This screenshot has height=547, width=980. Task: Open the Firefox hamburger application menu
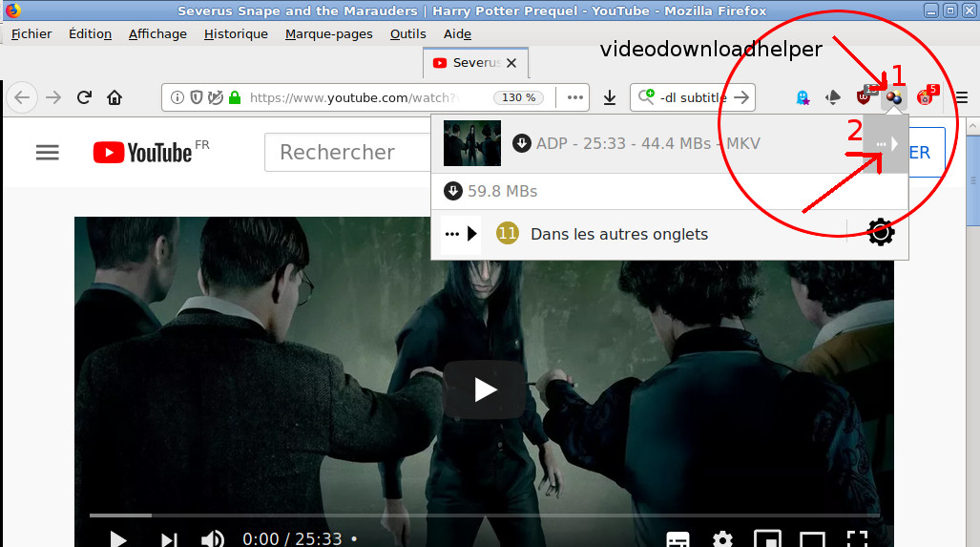point(961,97)
